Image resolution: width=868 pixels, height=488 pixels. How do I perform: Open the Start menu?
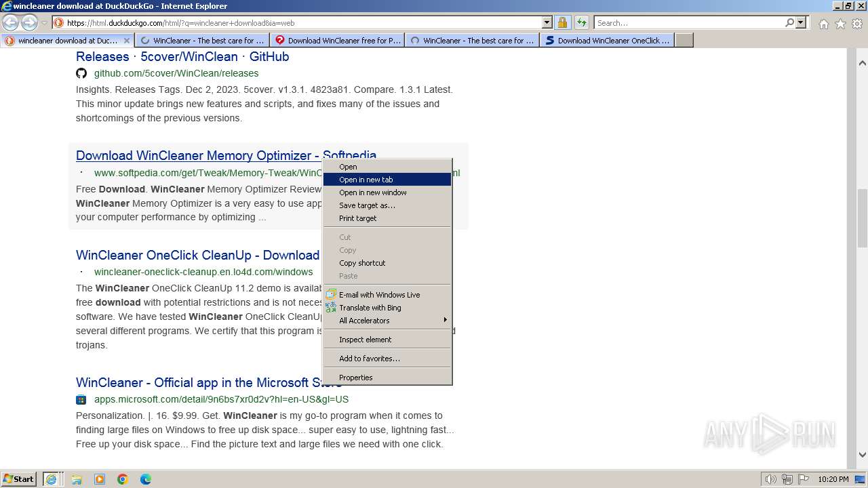(19, 479)
